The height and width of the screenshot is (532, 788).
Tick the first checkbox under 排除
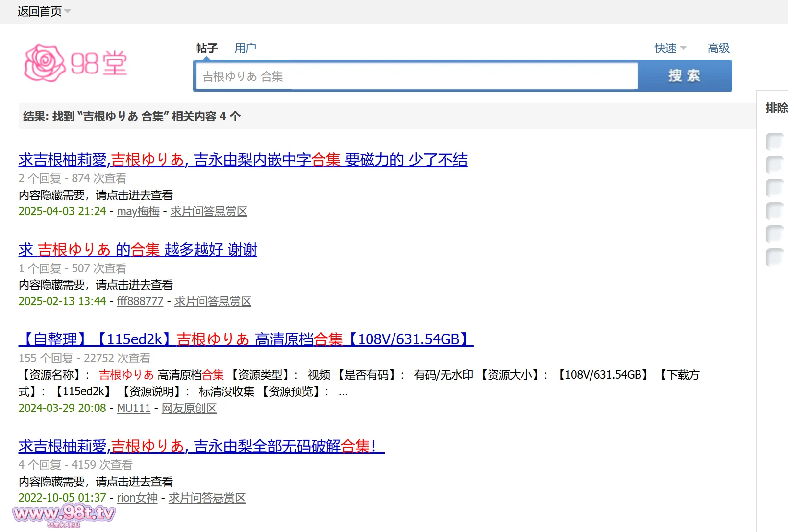click(x=774, y=142)
